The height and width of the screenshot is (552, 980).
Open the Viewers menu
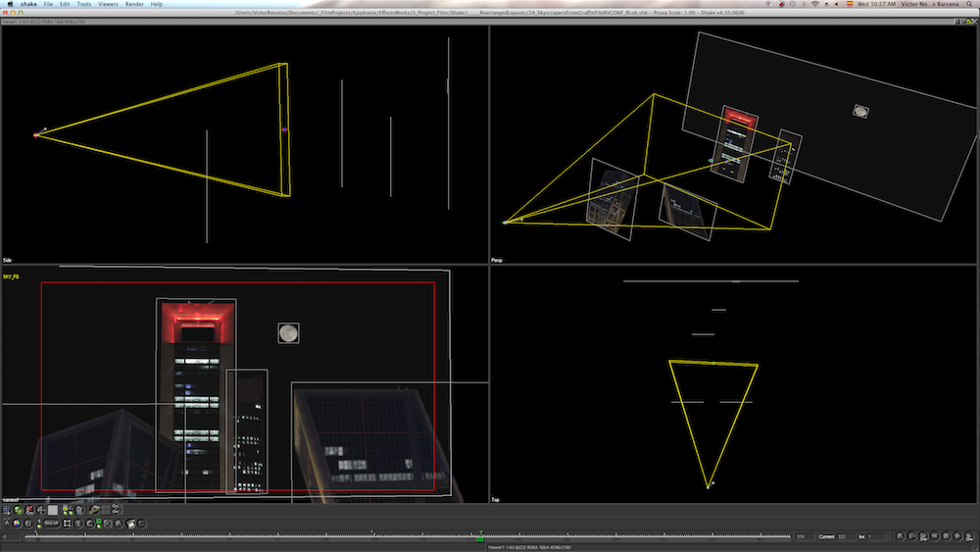pyautogui.click(x=108, y=5)
